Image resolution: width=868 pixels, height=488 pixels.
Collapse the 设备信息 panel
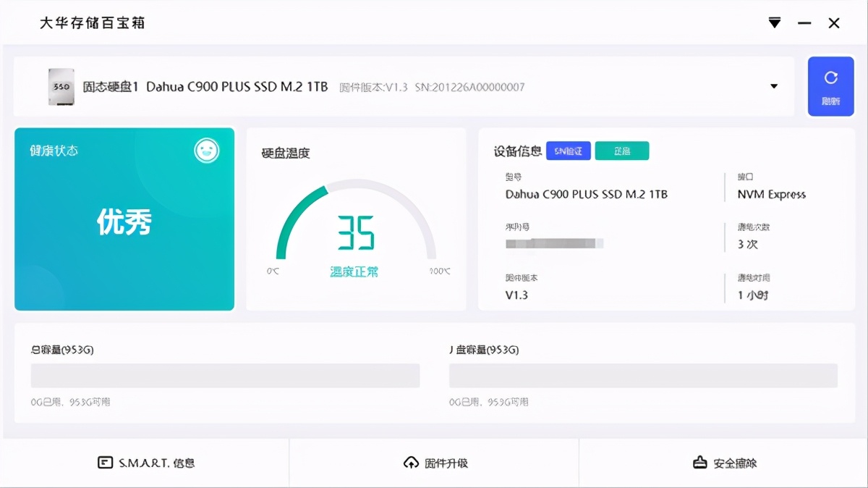point(508,151)
